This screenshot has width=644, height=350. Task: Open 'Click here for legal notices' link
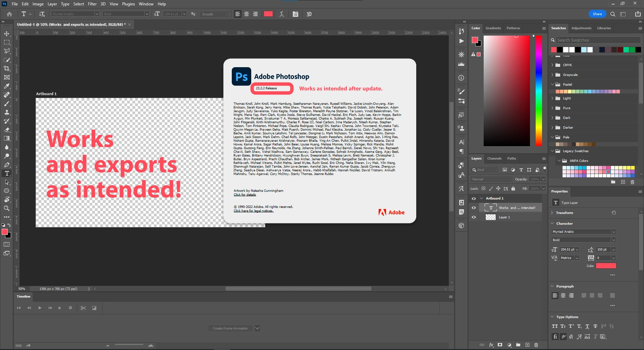pyautogui.click(x=254, y=211)
